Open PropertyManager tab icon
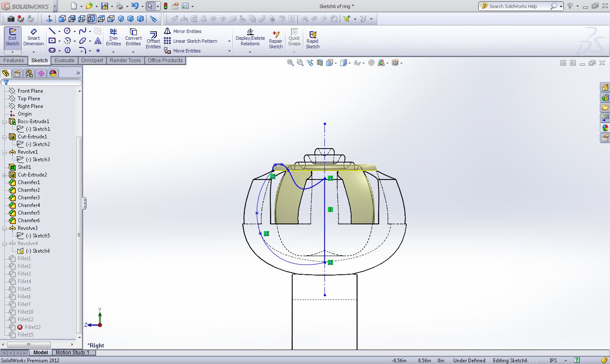610x364 pixels. [x=17, y=73]
